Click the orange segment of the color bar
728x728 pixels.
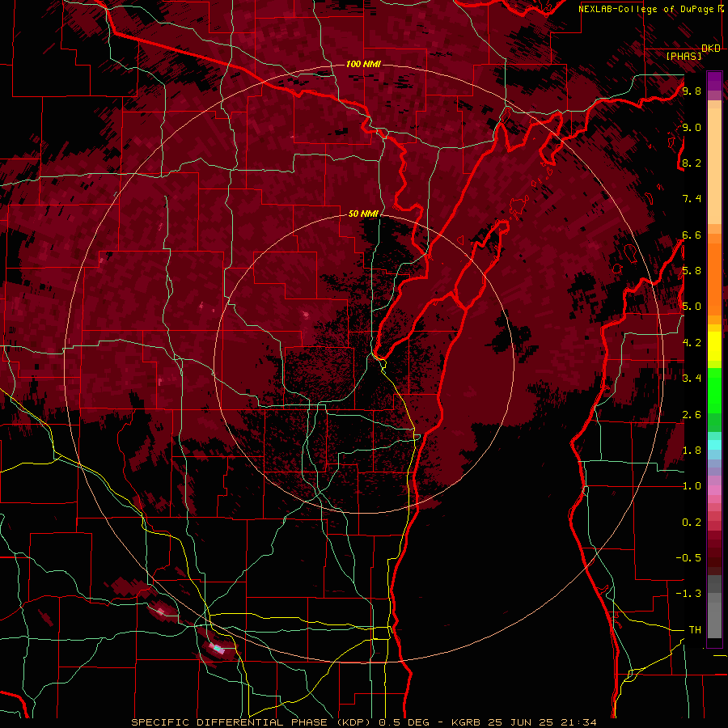click(714, 278)
